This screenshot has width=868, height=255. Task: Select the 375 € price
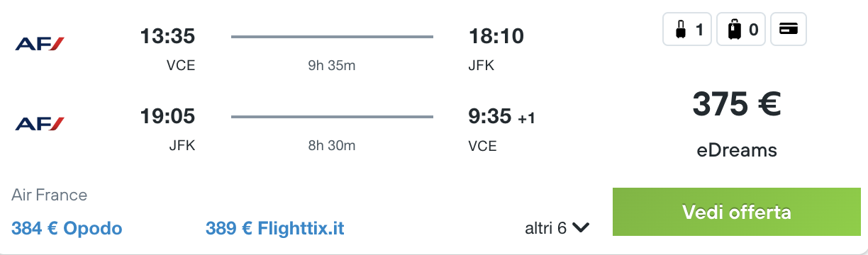[x=736, y=104]
